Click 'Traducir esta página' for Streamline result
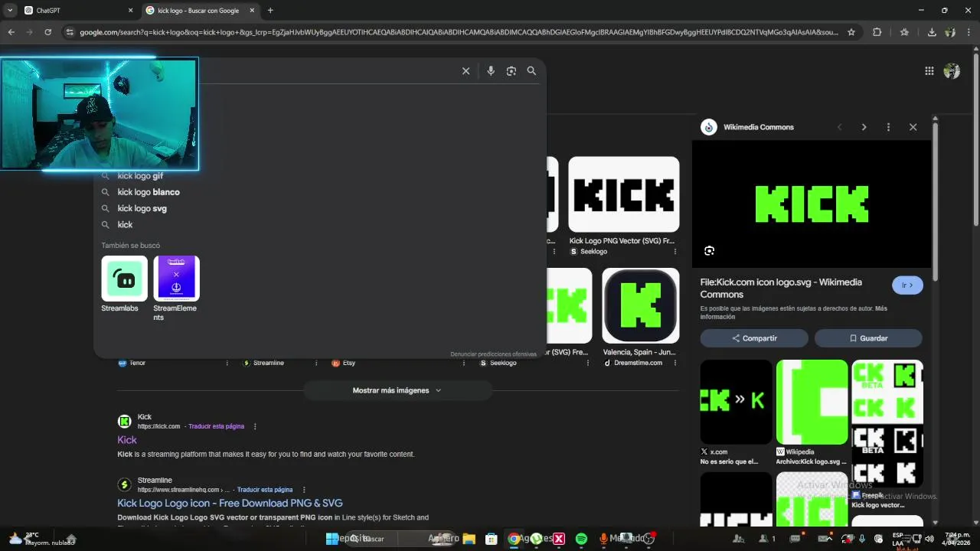The image size is (980, 551). pos(265,490)
